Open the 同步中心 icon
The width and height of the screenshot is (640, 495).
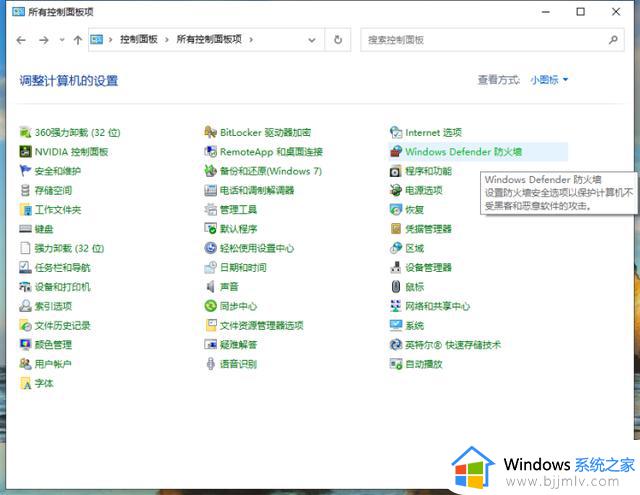pyautogui.click(x=211, y=306)
